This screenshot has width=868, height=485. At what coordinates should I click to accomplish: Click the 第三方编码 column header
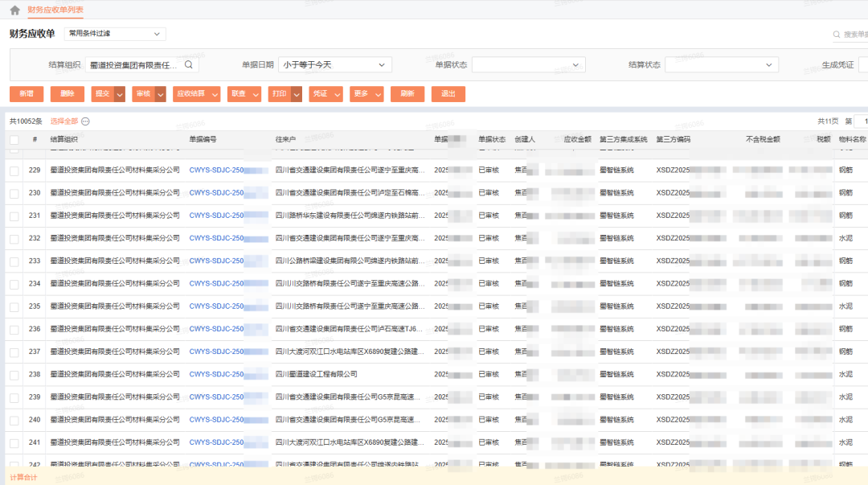(x=674, y=140)
